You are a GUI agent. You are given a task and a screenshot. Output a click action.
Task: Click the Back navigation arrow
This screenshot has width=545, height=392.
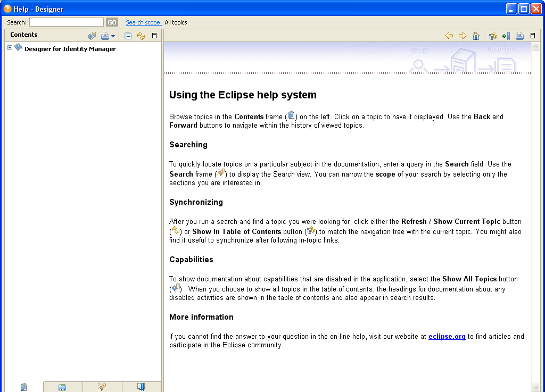449,36
